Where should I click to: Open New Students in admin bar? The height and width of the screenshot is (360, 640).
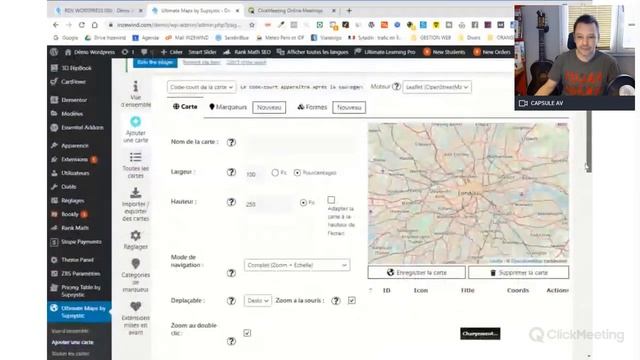coord(444,52)
